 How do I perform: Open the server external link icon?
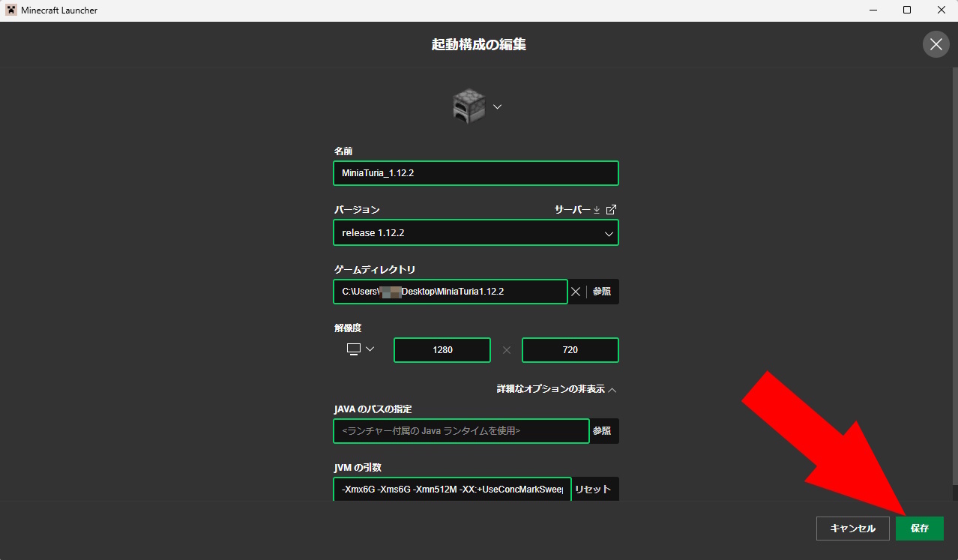point(611,210)
